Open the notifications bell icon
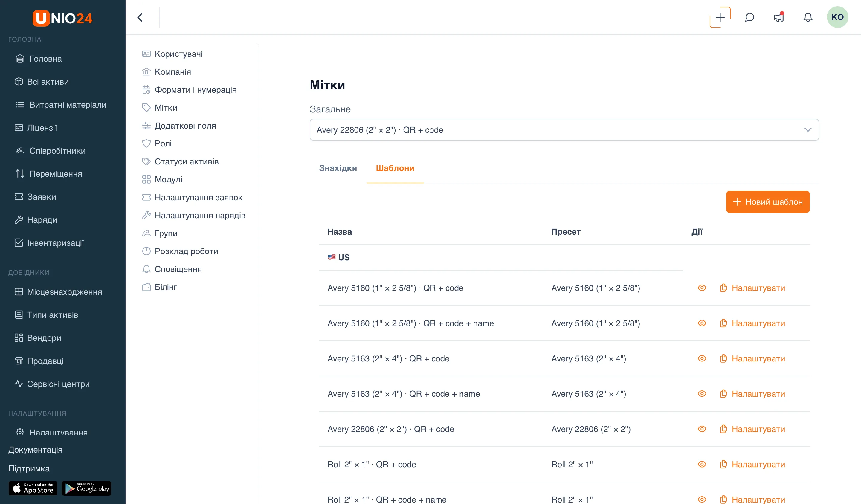Screen dimensions: 861x504 click(x=808, y=17)
